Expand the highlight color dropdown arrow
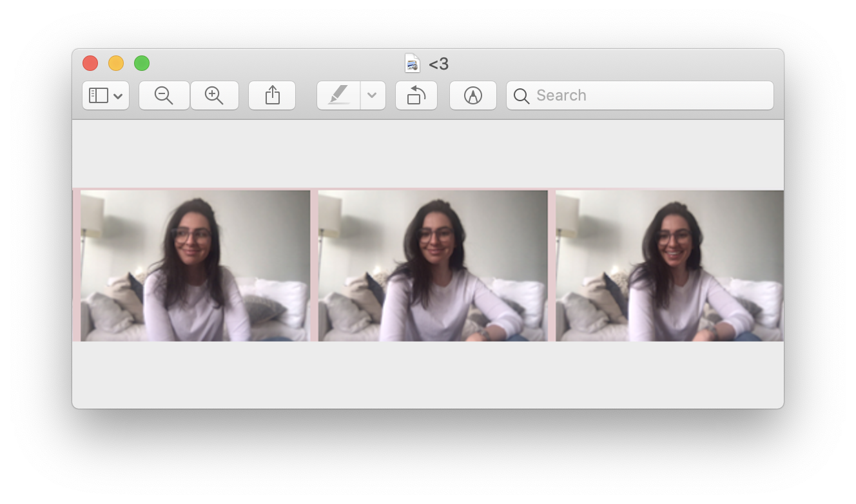Screen dimensions: 856x504 point(372,95)
